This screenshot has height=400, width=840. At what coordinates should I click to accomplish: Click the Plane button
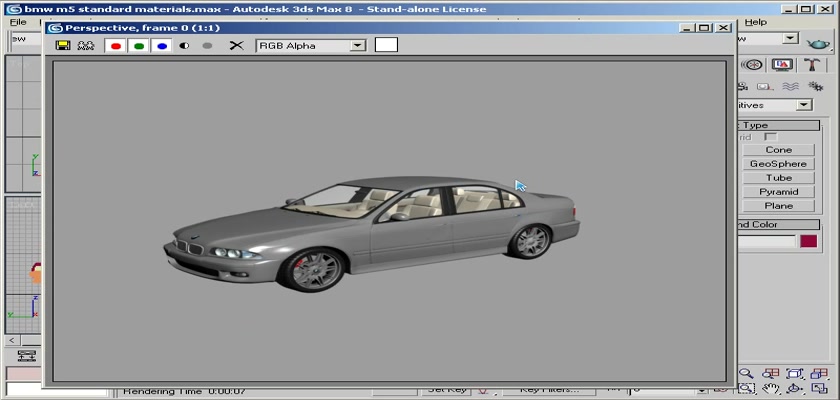(x=778, y=206)
